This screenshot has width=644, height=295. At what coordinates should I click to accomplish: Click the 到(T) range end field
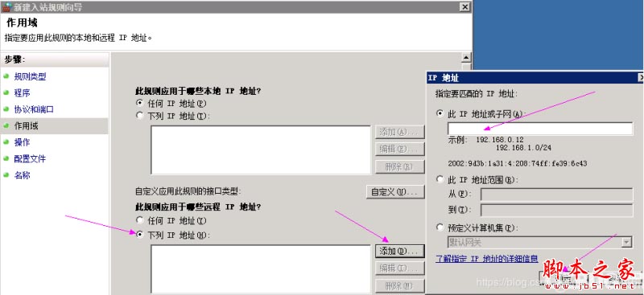point(556,210)
